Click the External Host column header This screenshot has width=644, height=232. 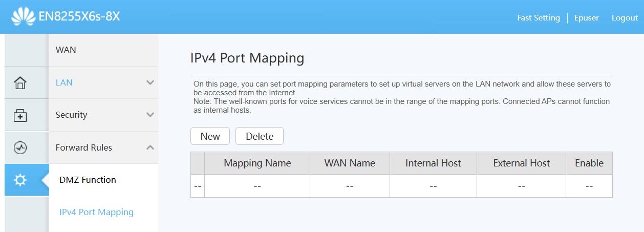(x=521, y=163)
